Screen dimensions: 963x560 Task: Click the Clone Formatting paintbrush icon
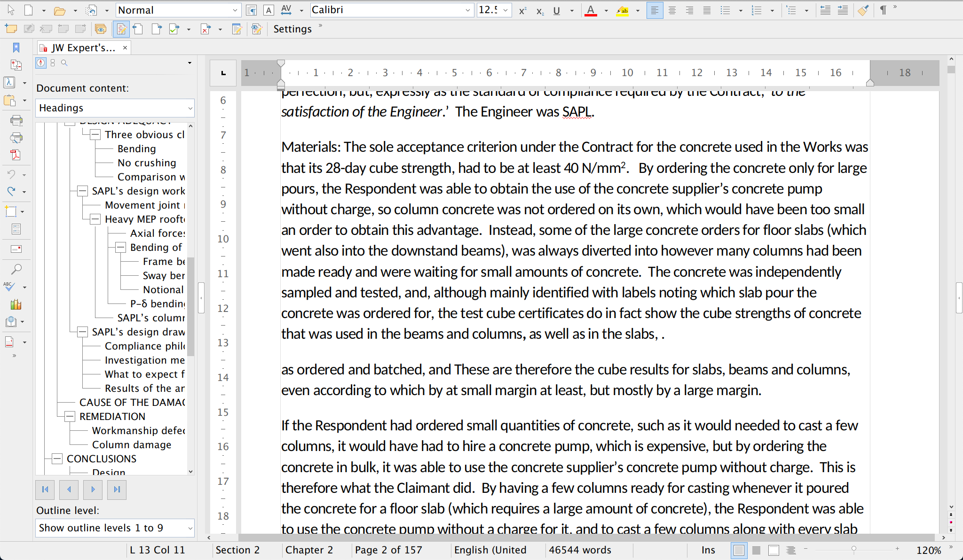click(863, 10)
